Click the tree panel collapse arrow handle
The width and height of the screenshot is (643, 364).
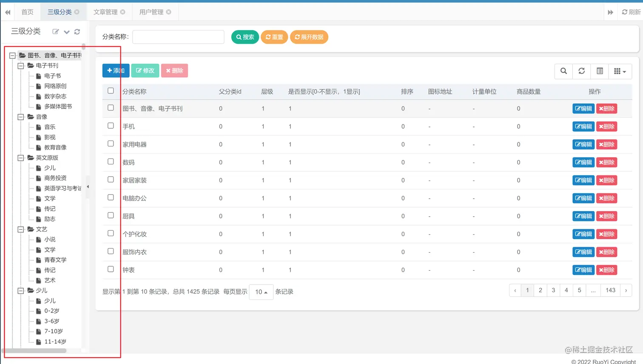point(88,186)
